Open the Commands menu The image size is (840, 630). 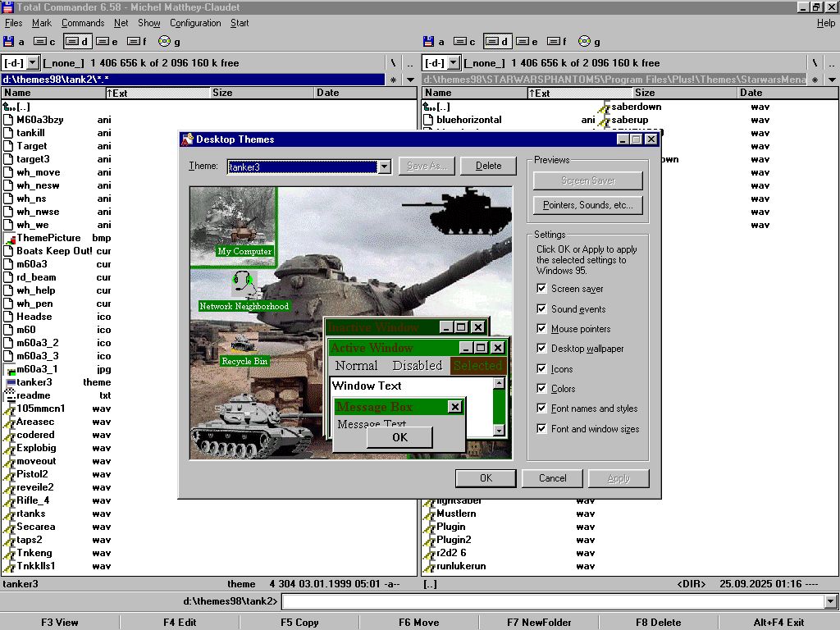click(x=83, y=23)
